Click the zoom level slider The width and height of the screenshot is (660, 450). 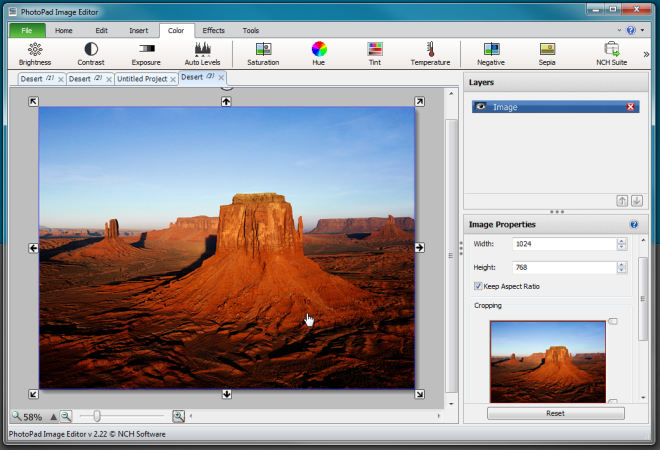point(97,416)
